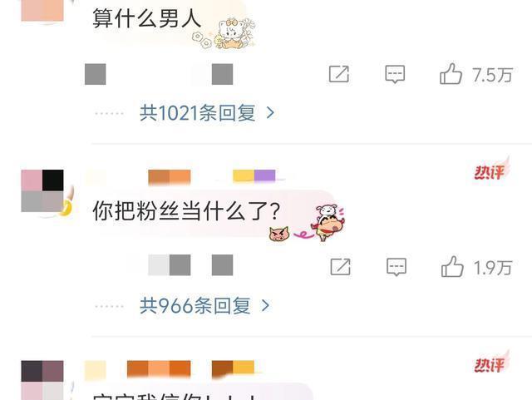Image resolution: width=532 pixels, height=400 pixels.
Task: Share the 算什么男人 comment
Action: tap(339, 74)
